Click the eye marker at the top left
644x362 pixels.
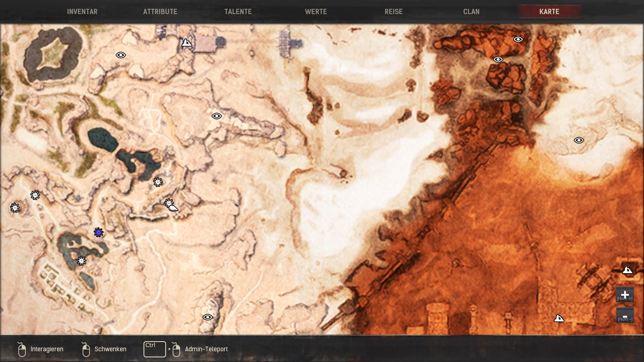pyautogui.click(x=121, y=55)
